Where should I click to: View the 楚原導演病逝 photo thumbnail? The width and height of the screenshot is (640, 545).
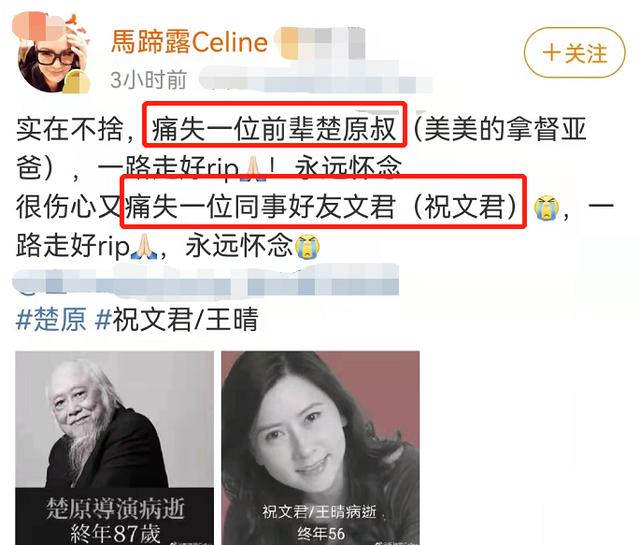[x=114, y=448]
